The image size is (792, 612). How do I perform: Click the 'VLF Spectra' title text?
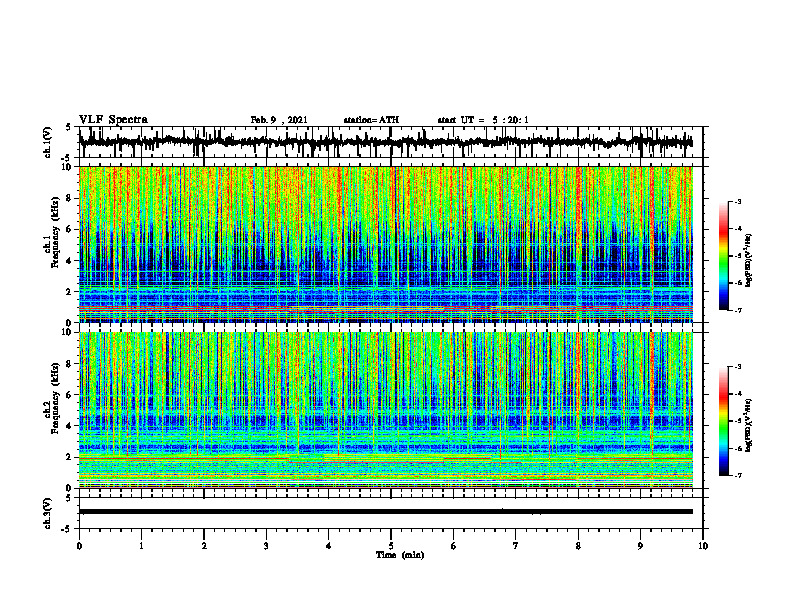113,120
